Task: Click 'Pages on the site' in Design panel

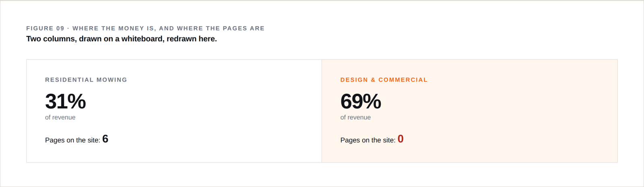Action: [x=368, y=140]
